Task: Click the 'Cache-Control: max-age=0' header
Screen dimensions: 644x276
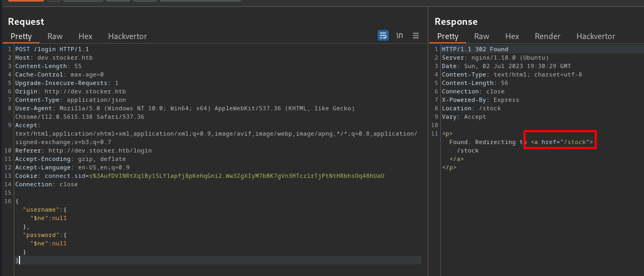Action: (x=60, y=74)
